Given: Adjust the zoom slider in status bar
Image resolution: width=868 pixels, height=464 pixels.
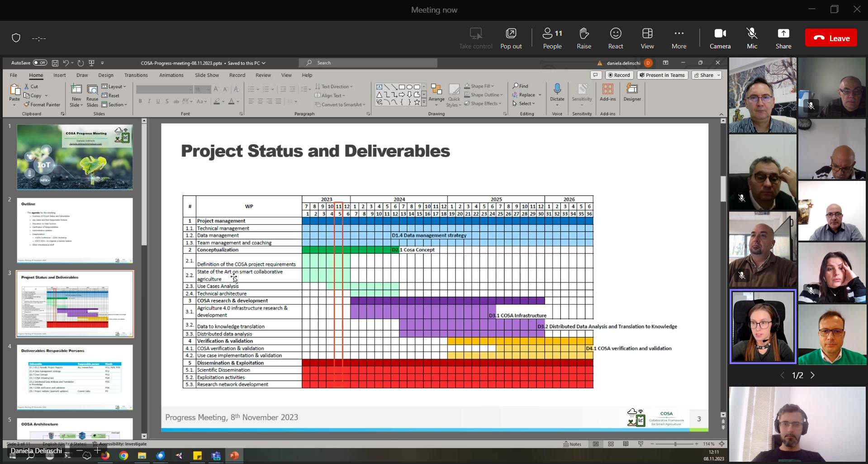Looking at the screenshot, I should (675, 444).
